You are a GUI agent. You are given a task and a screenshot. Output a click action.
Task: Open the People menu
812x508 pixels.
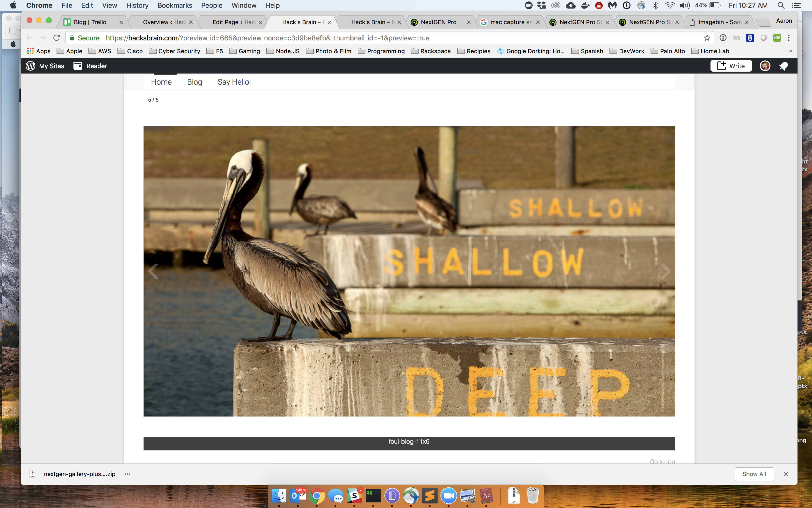point(212,5)
